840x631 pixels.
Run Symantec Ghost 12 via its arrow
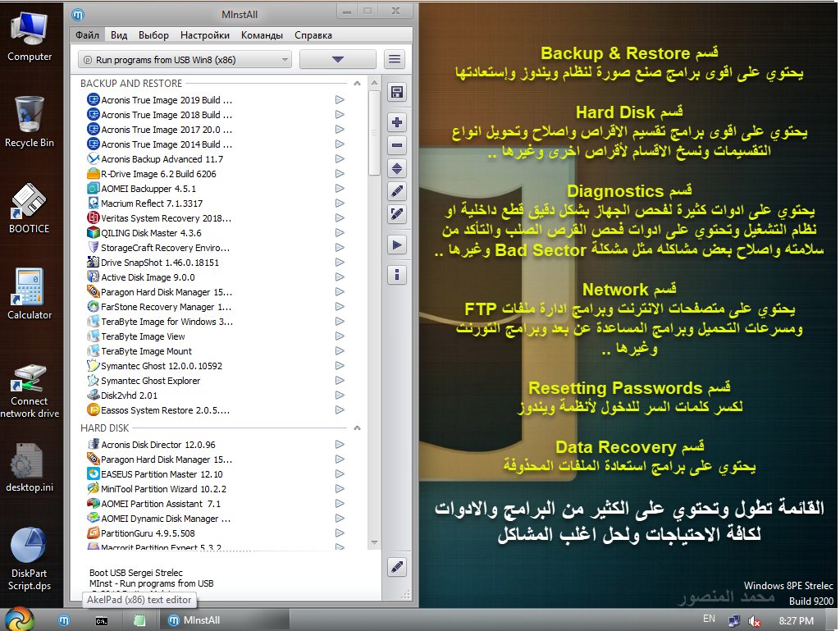click(340, 366)
